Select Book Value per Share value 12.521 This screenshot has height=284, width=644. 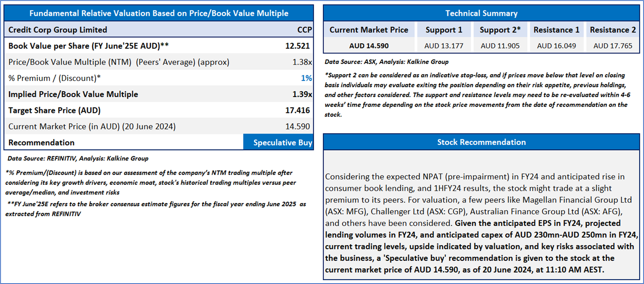pos(297,46)
